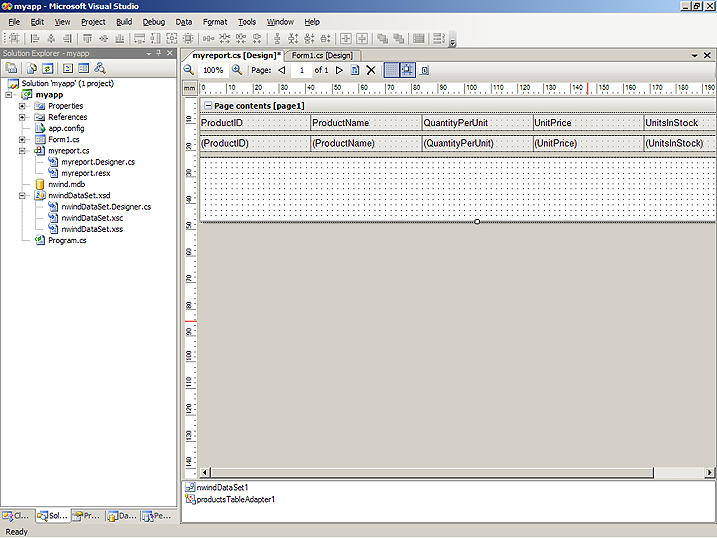The height and width of the screenshot is (538, 717).
Task: Select the Da... (Data Sources) bottom tab
Action: pos(123,516)
